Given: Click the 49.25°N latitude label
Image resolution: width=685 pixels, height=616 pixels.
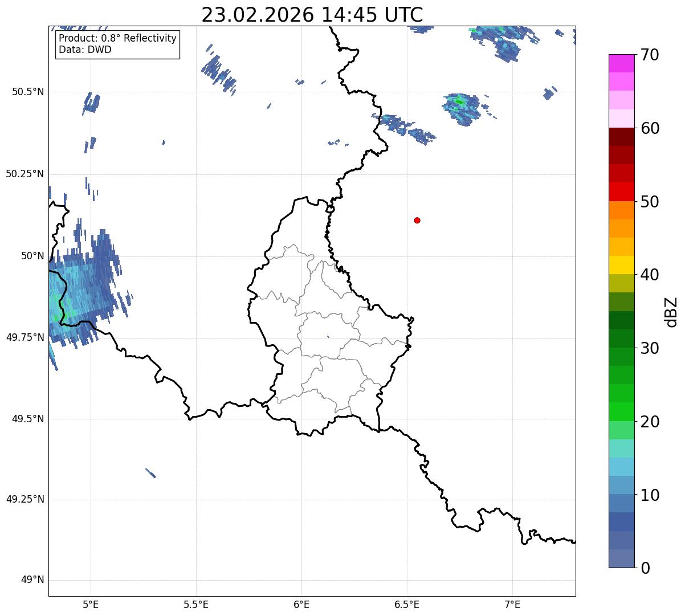Looking at the screenshot, I should 25,499.
